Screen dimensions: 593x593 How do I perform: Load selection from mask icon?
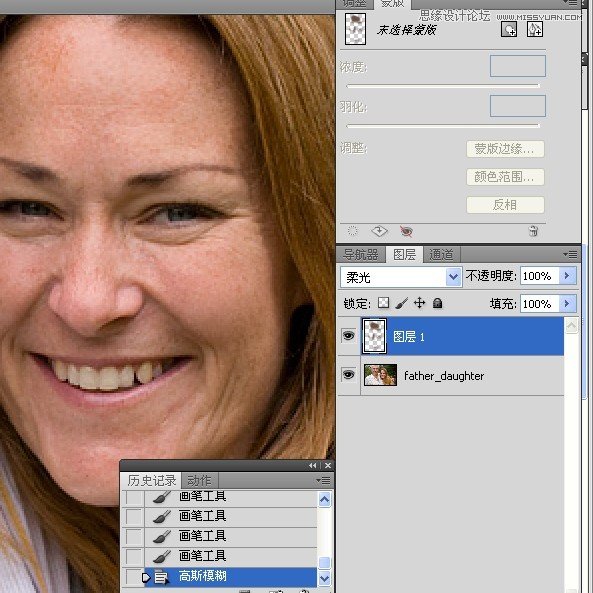click(352, 231)
